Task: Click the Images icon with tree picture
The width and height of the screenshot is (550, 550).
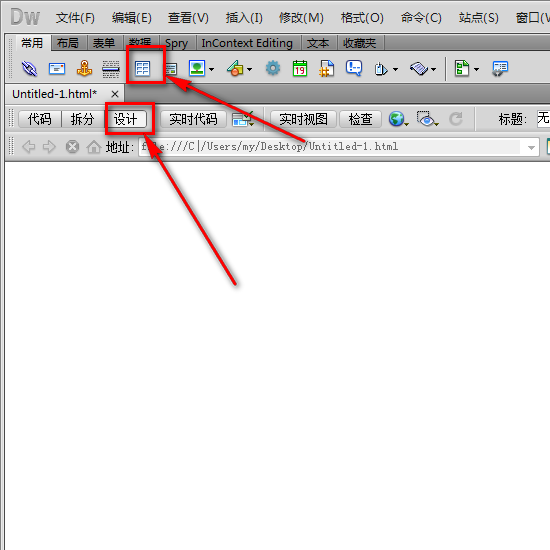Action: pyautogui.click(x=197, y=68)
